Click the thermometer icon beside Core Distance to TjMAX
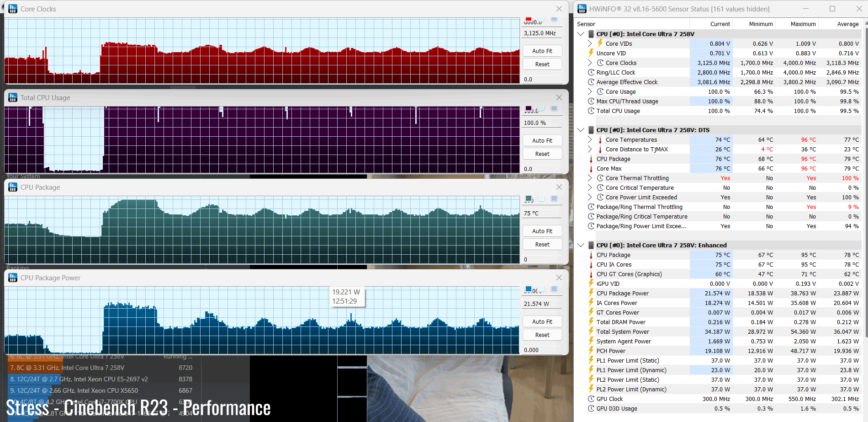Screen dimensions: 868x422 (x=600, y=149)
